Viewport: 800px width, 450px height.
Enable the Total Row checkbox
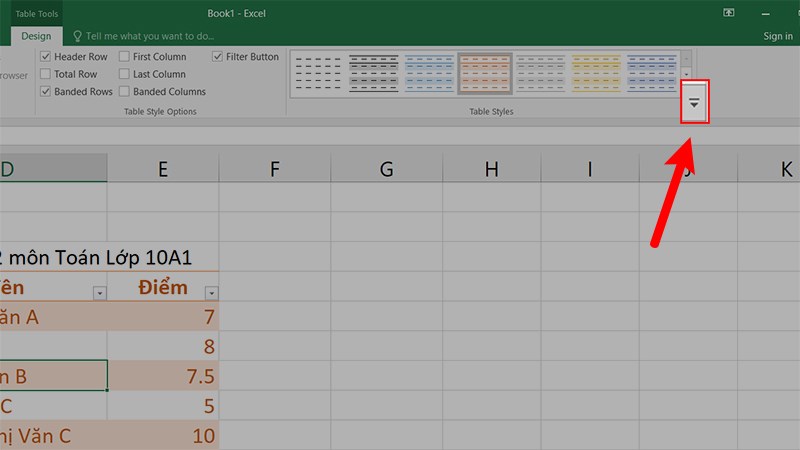click(46, 74)
